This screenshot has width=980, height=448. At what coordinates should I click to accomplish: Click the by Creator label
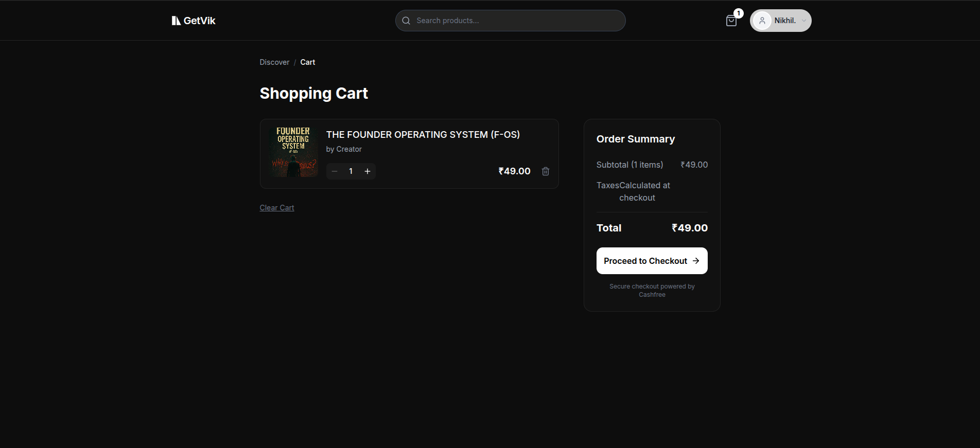click(344, 149)
